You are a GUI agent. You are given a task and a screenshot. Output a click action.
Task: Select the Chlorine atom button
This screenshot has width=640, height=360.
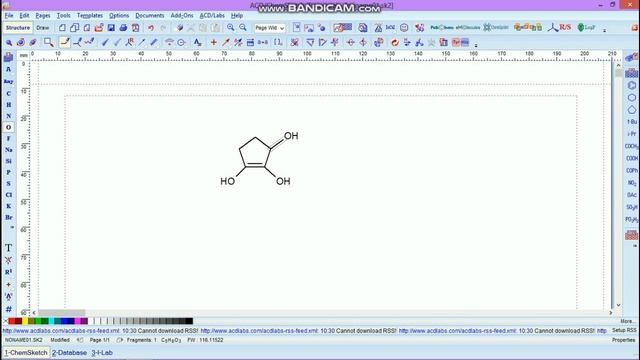[9, 195]
